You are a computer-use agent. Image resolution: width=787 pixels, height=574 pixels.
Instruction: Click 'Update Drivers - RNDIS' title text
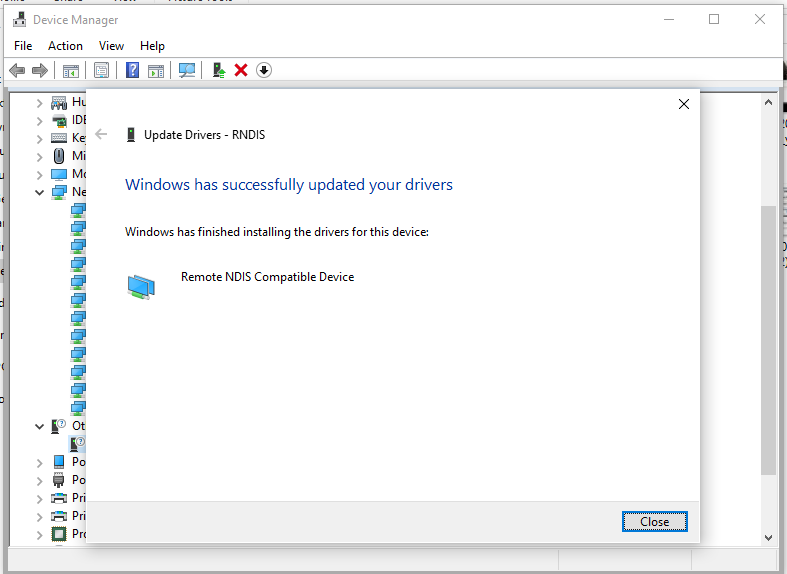click(204, 135)
